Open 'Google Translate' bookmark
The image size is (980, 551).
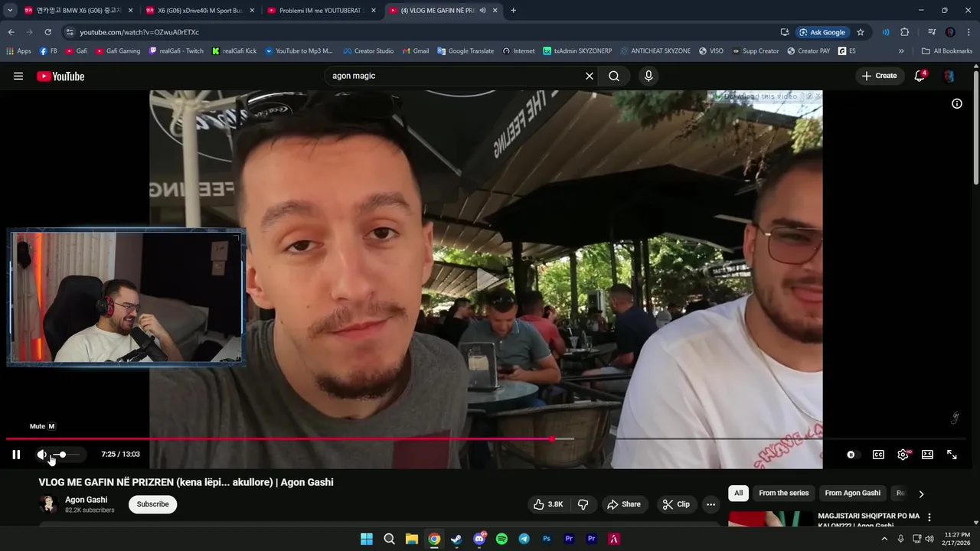(x=465, y=51)
